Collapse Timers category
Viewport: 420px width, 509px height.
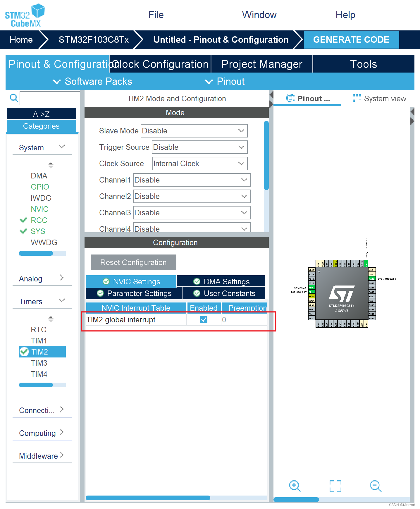pyautogui.click(x=42, y=301)
